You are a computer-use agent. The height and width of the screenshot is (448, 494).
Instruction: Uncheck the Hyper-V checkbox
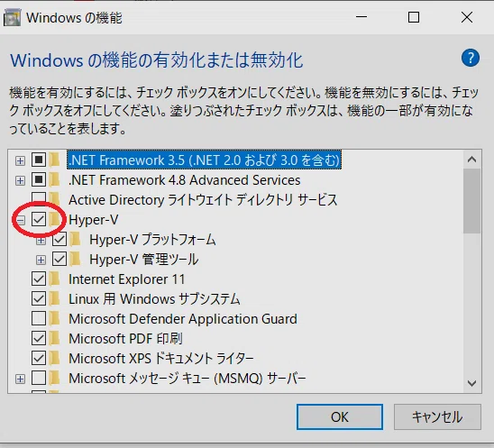[x=39, y=220]
